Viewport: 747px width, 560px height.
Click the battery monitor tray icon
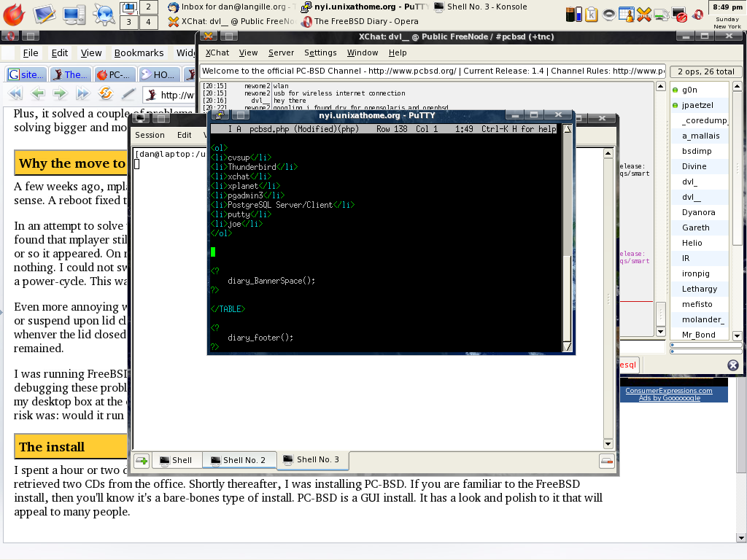pyautogui.click(x=573, y=15)
